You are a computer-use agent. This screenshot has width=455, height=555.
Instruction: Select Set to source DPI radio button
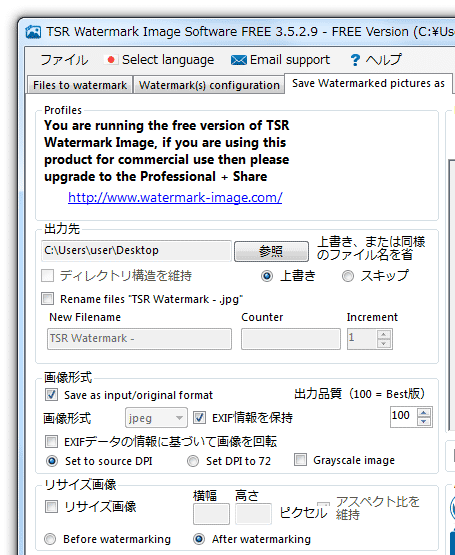(x=52, y=461)
